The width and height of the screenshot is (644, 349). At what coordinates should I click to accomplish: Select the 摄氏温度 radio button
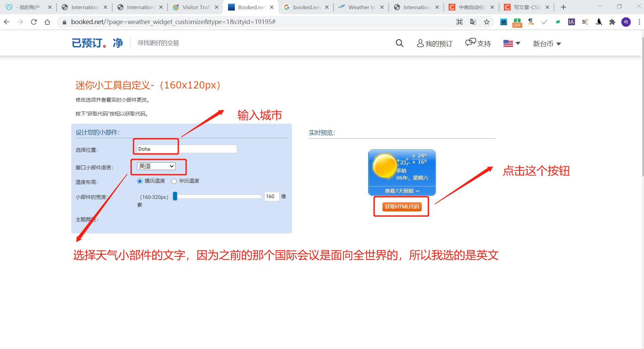(139, 181)
